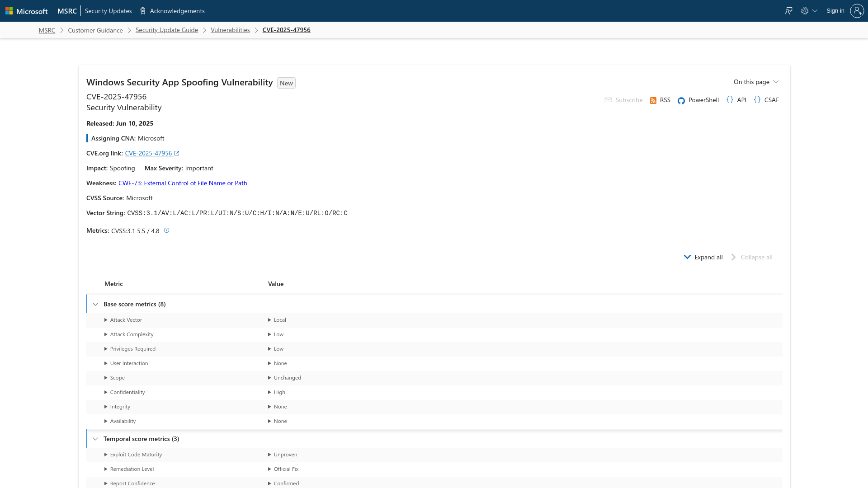Click the Value column header

click(x=276, y=284)
